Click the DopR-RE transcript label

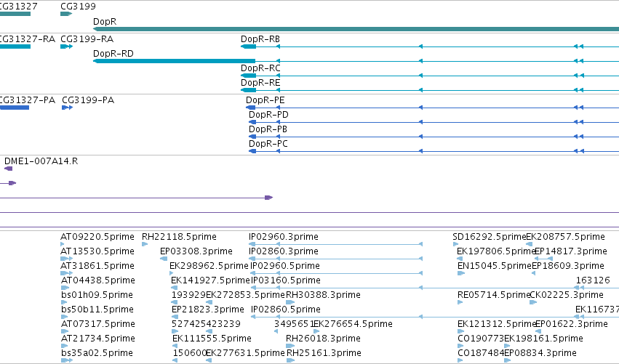260,83
